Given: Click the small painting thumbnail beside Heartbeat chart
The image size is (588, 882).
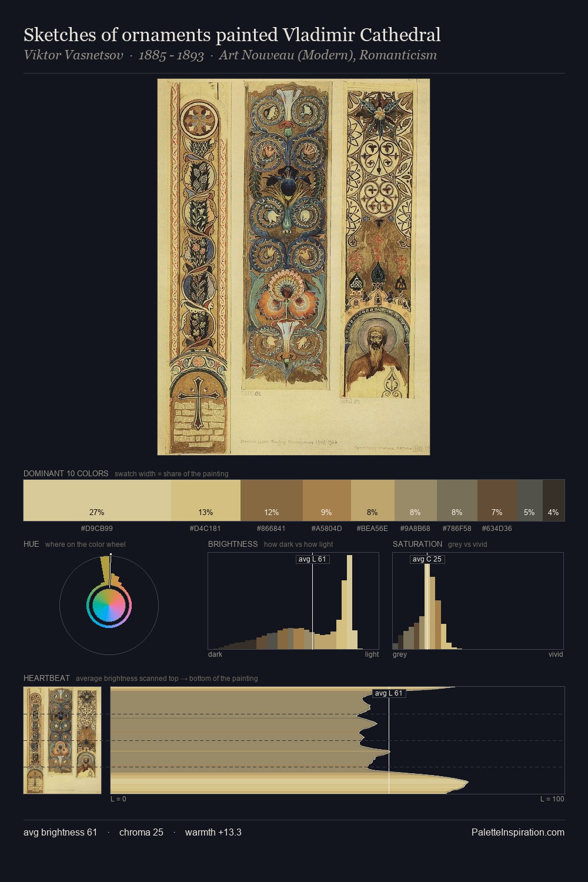Looking at the screenshot, I should (x=62, y=740).
